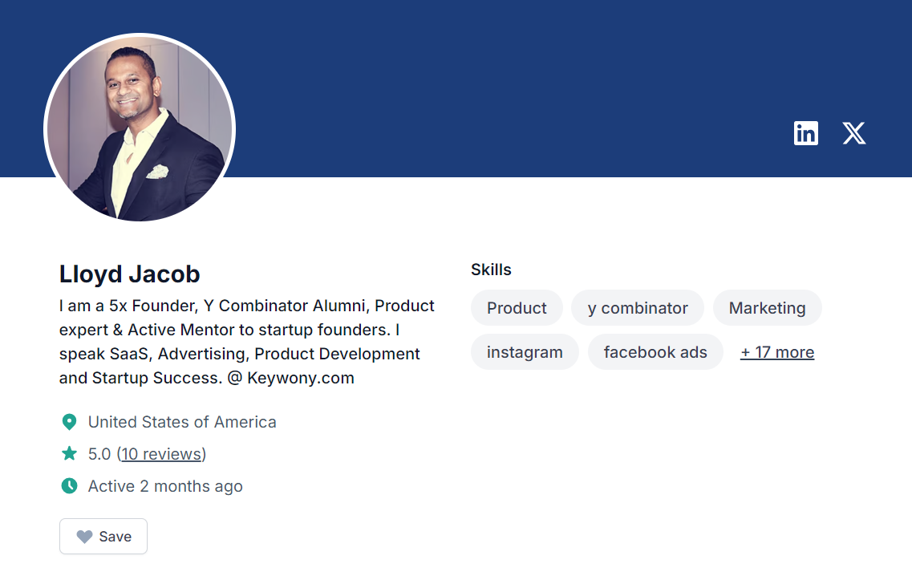912x588 pixels.
Task: Click the Active 2 months ago text
Action: 165,486
